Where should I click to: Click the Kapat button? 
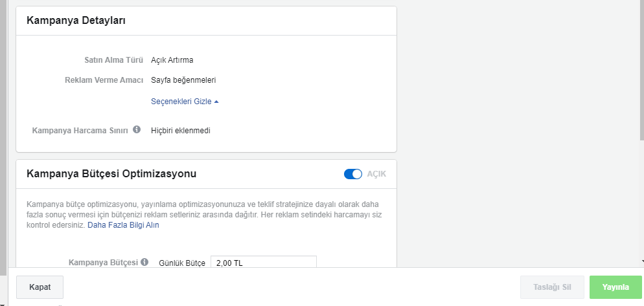[40, 287]
